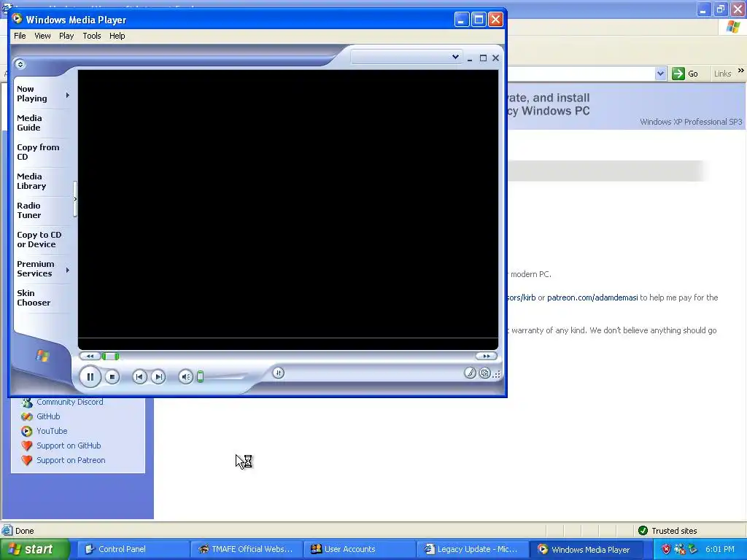The width and height of the screenshot is (747, 560).
Task: Click the heart icon beside Support on Patreon
Action: [27, 461]
